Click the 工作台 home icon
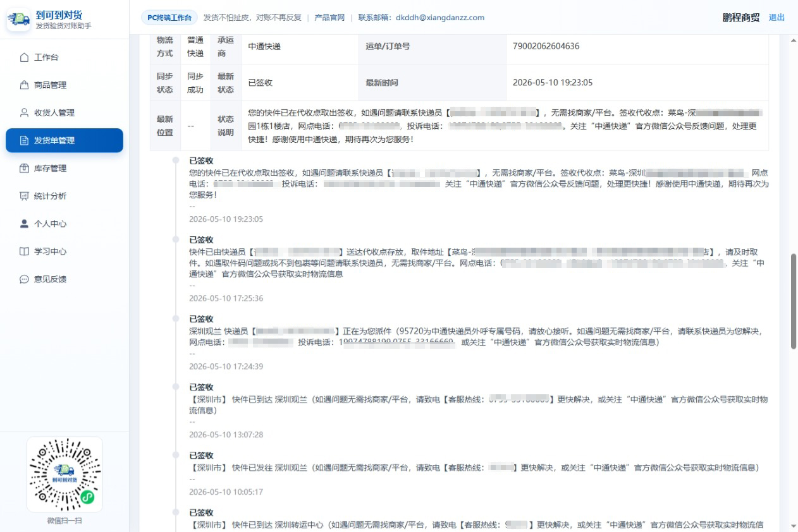The height and width of the screenshot is (532, 798). pyautogui.click(x=25, y=57)
